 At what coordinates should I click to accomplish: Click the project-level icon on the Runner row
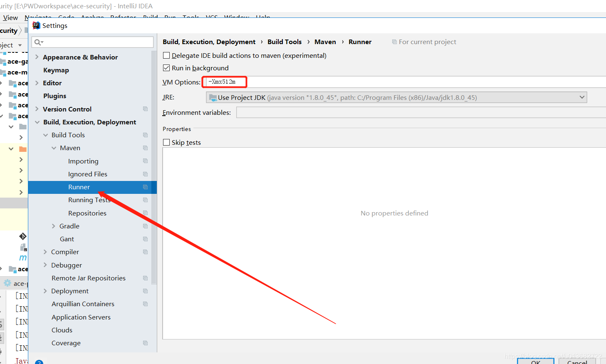[145, 187]
